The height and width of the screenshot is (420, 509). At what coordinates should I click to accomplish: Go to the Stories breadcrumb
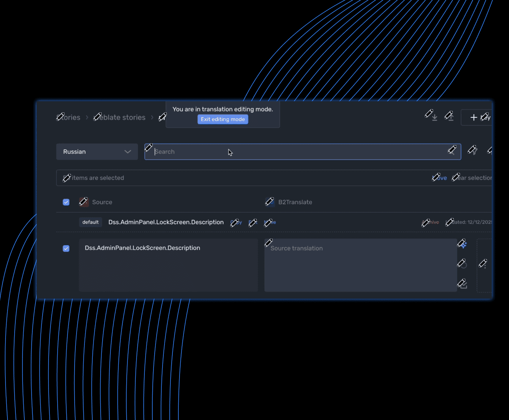tap(68, 118)
